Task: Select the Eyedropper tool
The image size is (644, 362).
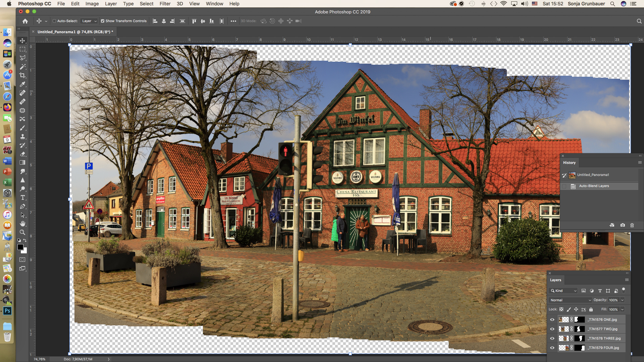Action: [22, 84]
